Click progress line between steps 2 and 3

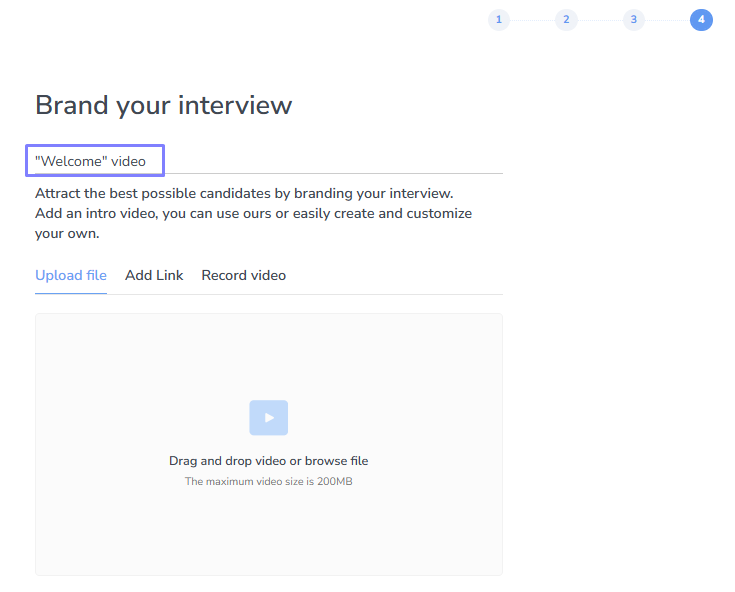point(600,20)
